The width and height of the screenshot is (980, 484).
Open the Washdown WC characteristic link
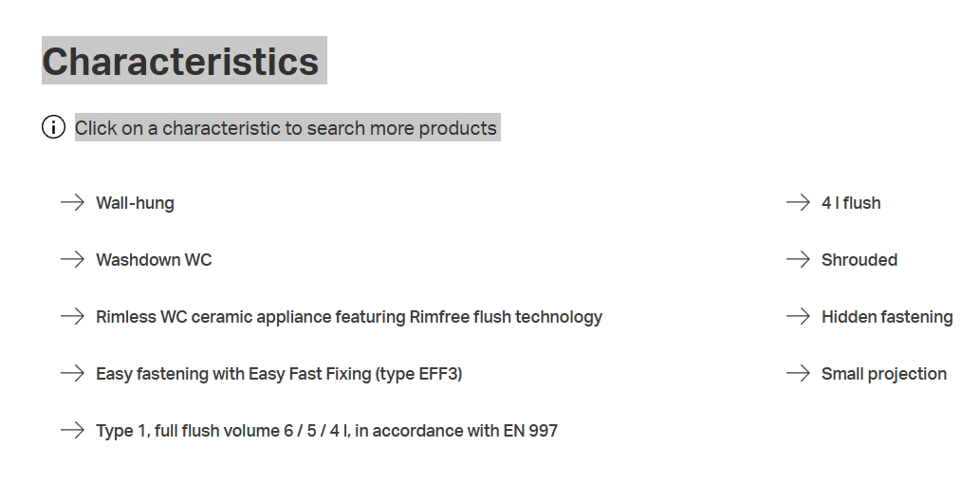(x=154, y=260)
